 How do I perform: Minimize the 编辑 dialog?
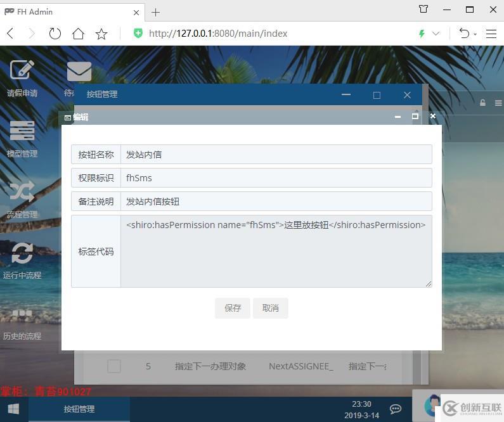(397, 117)
